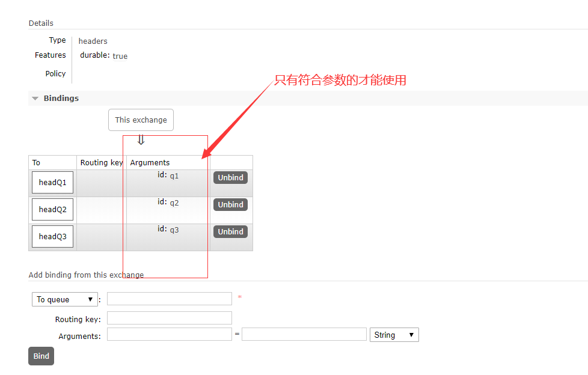Open the headQ1 queue

pyautogui.click(x=52, y=182)
